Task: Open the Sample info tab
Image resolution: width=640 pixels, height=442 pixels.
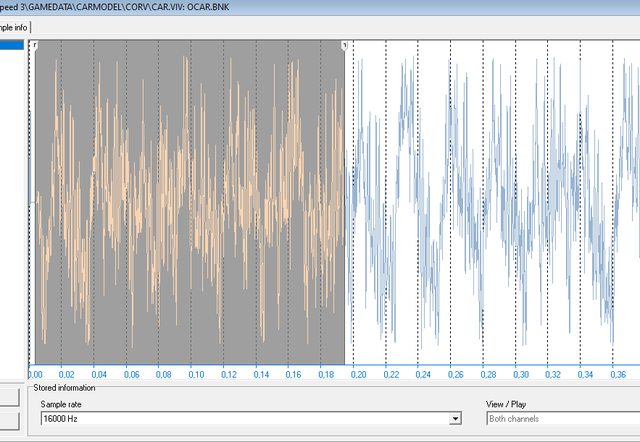Action: click(14, 27)
